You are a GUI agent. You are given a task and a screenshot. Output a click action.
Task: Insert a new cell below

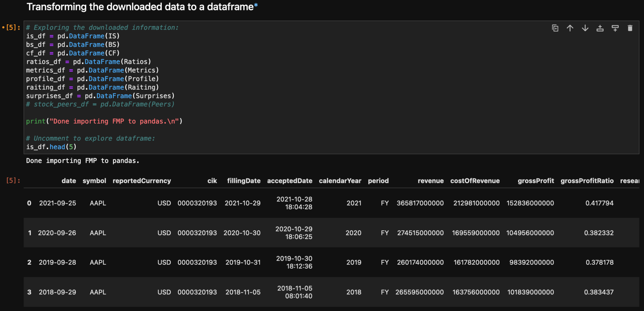615,28
